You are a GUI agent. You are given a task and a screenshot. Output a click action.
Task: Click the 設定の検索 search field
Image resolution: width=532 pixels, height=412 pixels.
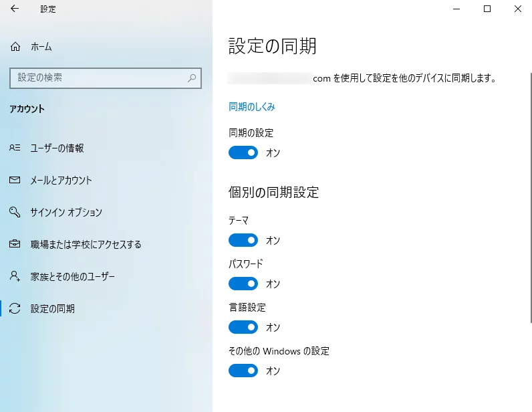[x=100, y=78]
